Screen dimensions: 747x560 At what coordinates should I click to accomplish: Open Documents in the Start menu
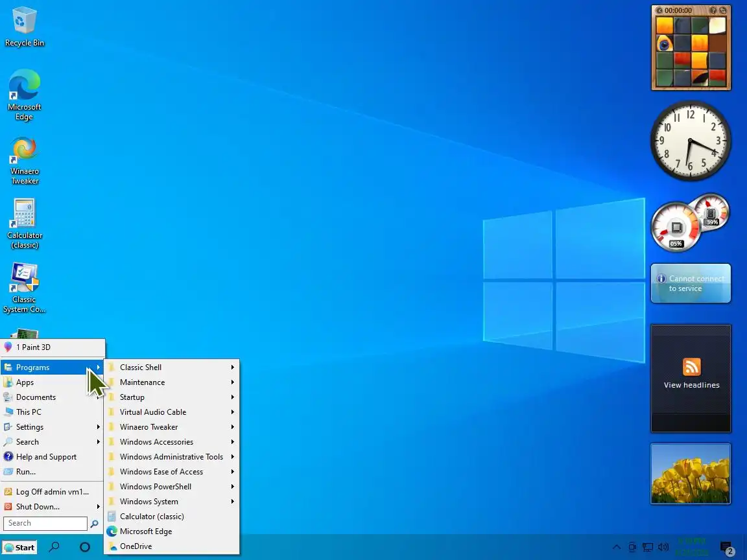(53, 397)
